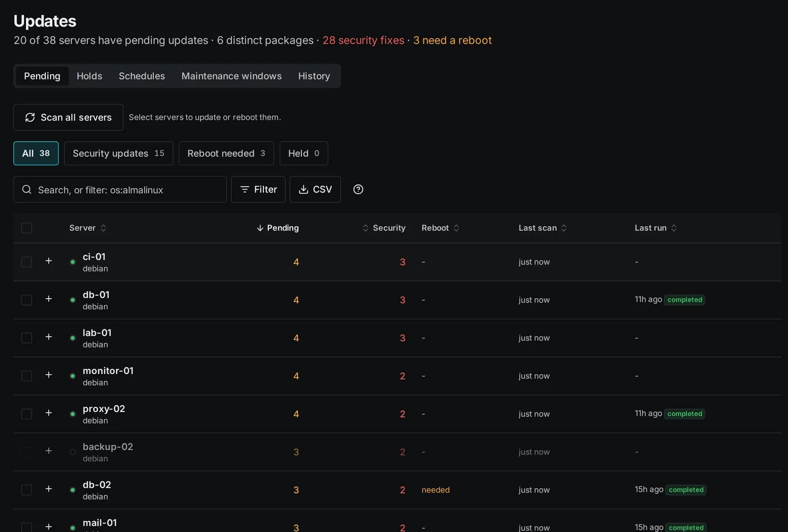Click the 28 security fixes link
This screenshot has height=532, width=788.
coord(363,40)
